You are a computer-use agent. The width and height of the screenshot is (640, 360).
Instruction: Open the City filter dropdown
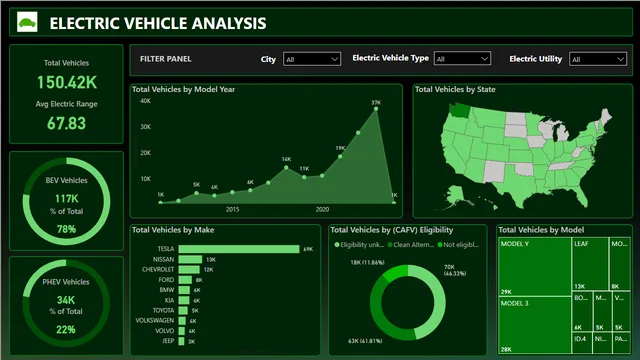coord(312,59)
